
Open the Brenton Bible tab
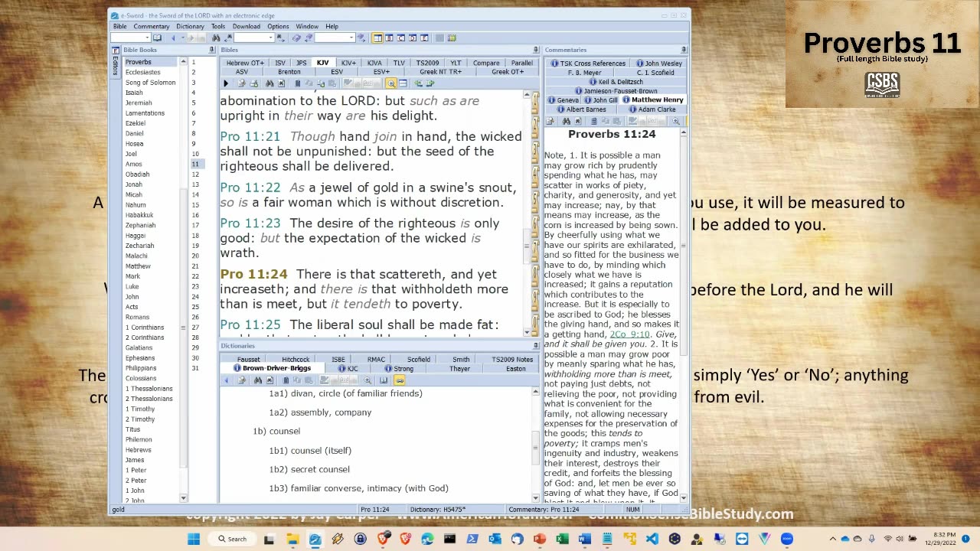click(x=289, y=72)
